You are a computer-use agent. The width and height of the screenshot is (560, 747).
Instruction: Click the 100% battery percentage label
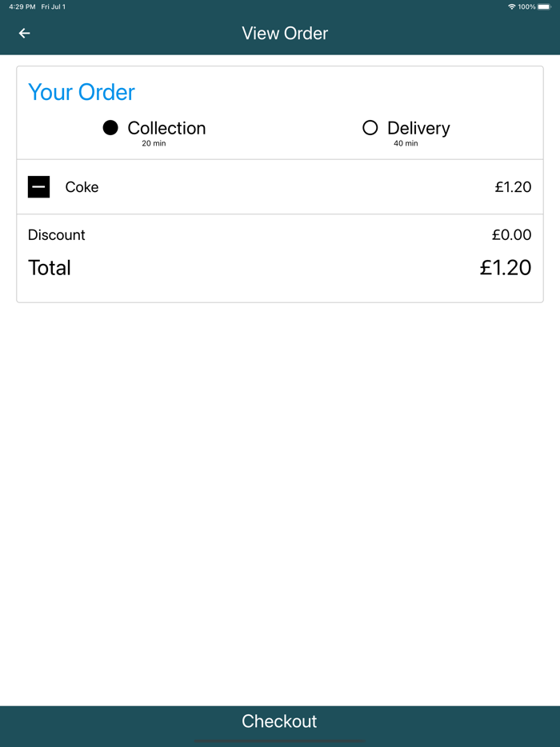pos(527,6)
